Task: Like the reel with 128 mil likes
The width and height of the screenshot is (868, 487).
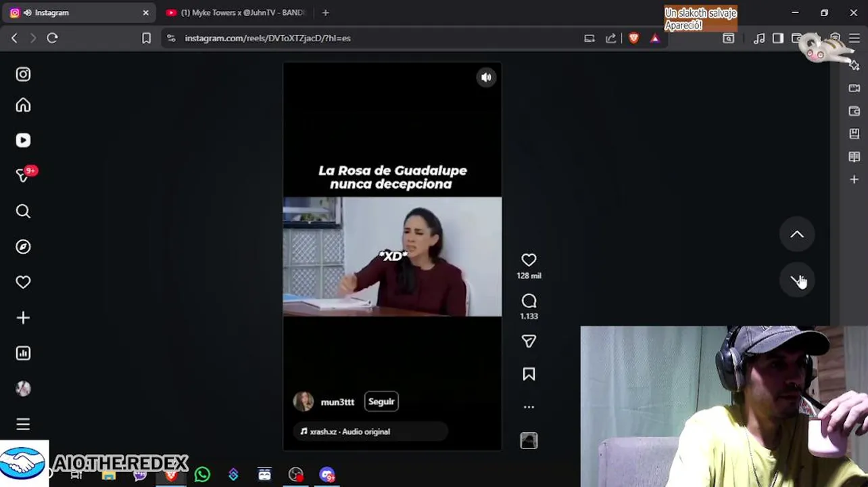Action: point(529,260)
